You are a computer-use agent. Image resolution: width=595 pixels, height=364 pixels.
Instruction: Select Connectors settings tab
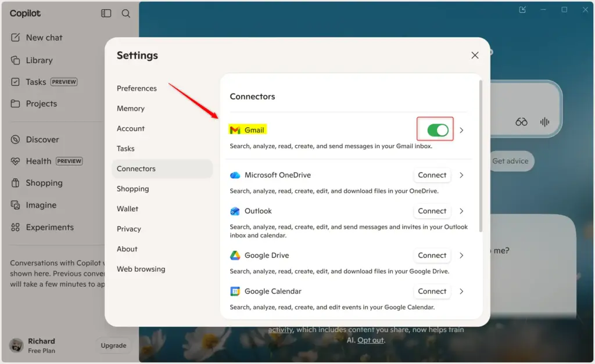coord(162,169)
